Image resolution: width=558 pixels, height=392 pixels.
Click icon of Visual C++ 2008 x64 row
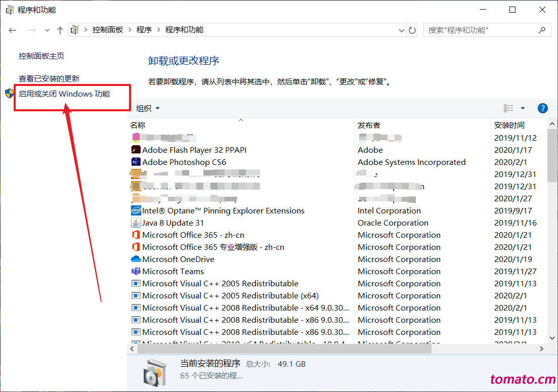point(136,308)
